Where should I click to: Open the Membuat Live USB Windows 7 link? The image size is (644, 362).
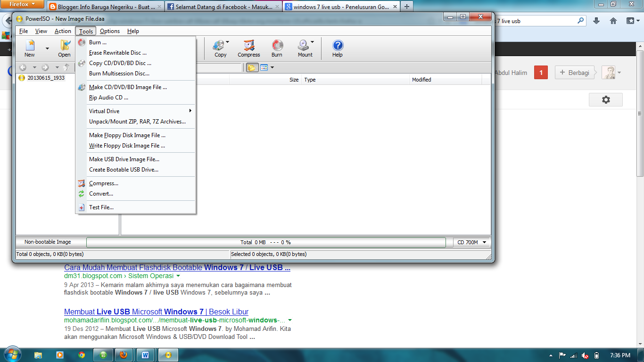[x=156, y=312]
